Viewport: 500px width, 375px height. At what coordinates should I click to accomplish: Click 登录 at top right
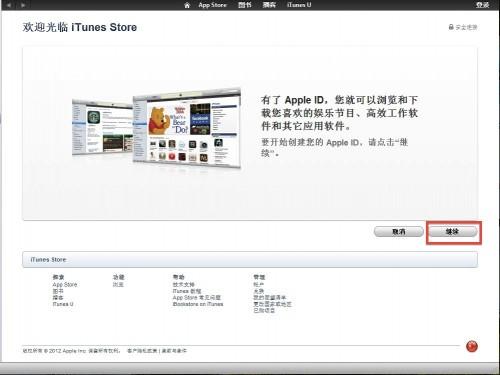tap(482, 5)
